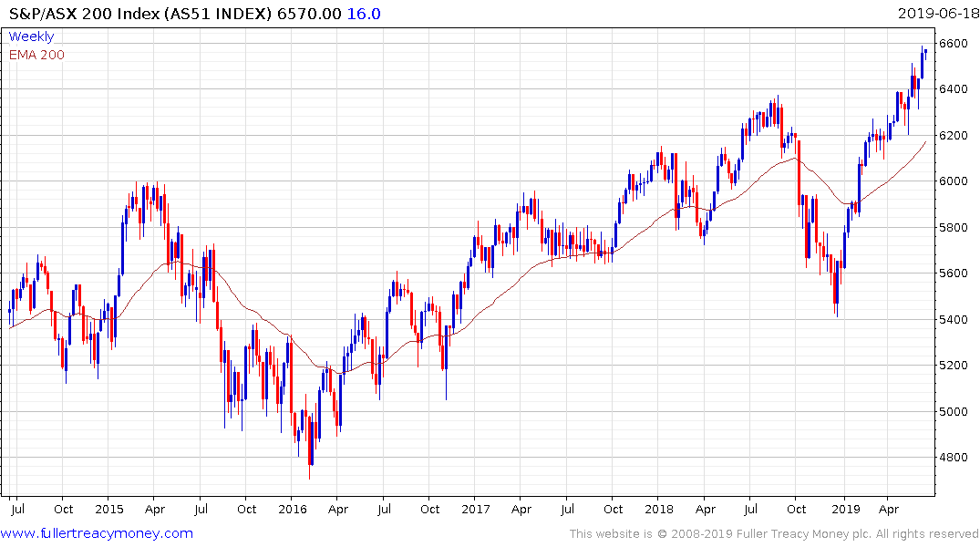
Task: Click the 6600 price axis label
Action: (x=954, y=43)
